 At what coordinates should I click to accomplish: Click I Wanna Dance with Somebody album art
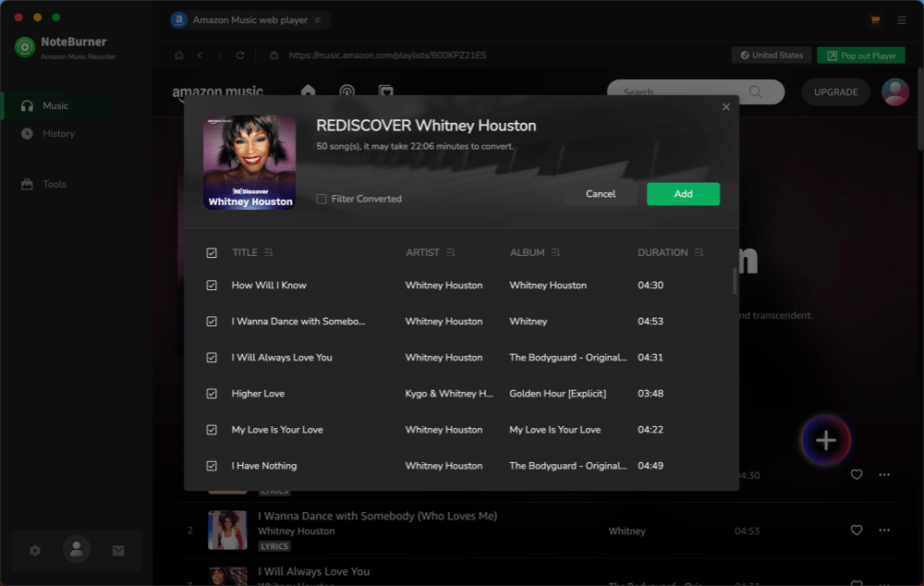tap(227, 530)
